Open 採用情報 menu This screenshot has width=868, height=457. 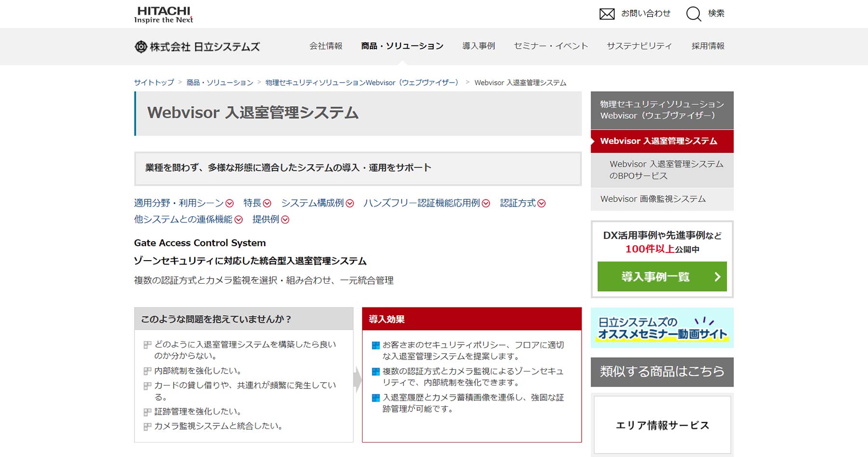[708, 46]
